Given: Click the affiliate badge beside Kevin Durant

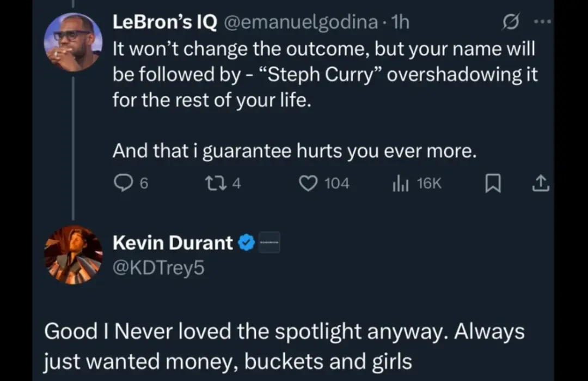Looking at the screenshot, I should coord(269,243).
